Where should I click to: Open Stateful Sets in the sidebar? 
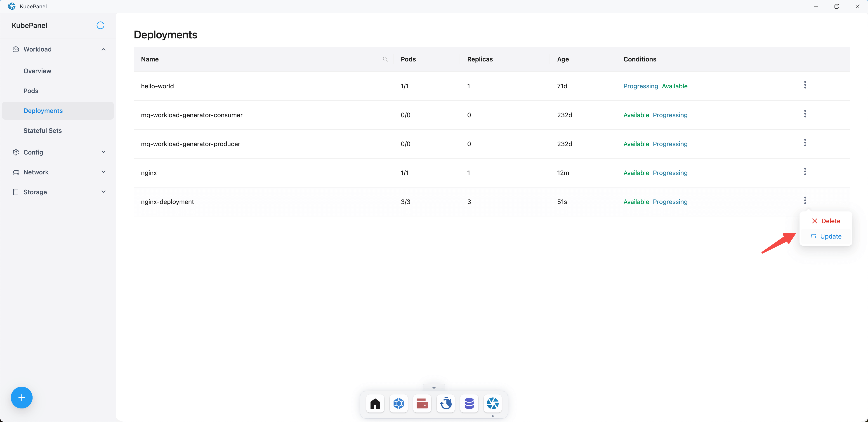point(43,131)
